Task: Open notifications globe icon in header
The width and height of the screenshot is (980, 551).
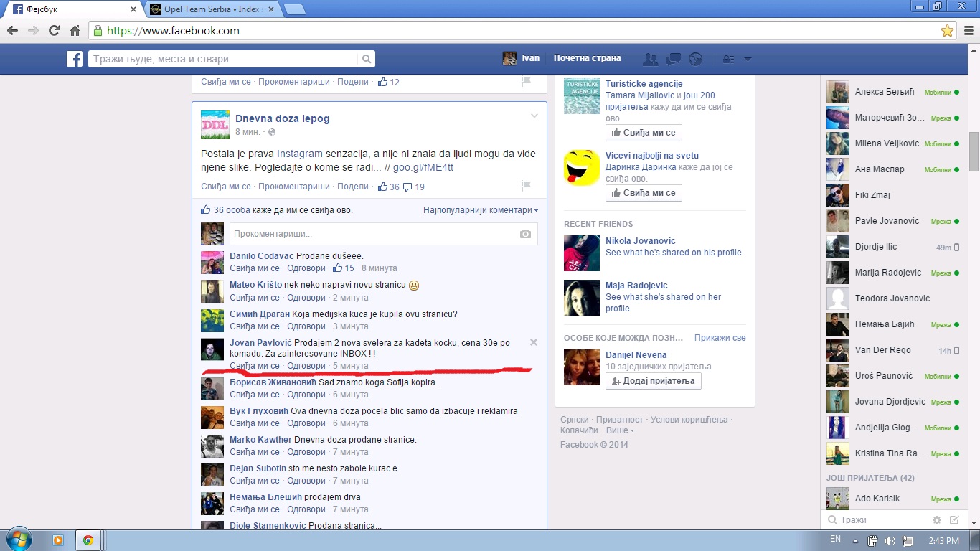Action: point(694,59)
